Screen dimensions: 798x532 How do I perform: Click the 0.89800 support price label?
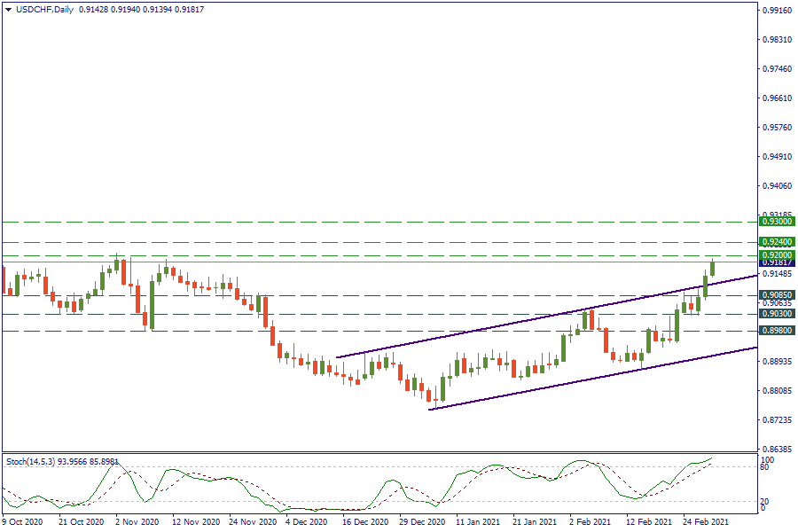(x=777, y=331)
